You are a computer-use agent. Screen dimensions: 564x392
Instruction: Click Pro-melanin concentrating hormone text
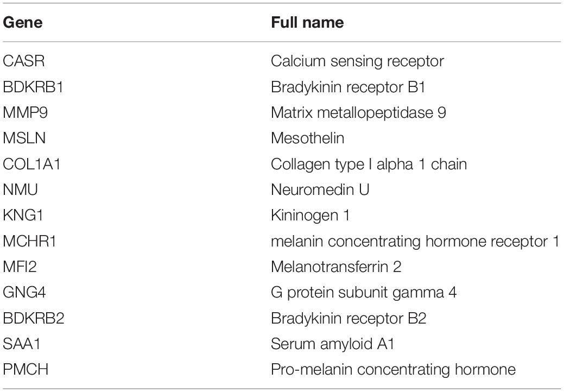(x=392, y=370)
